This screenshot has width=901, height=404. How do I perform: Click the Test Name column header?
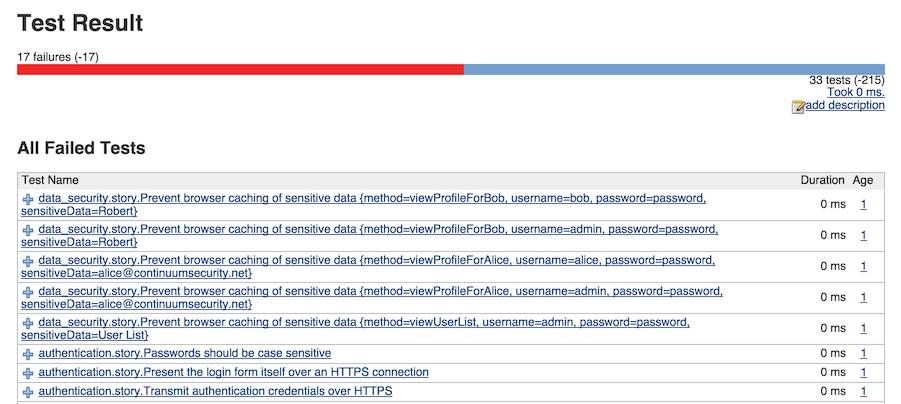[x=50, y=180]
